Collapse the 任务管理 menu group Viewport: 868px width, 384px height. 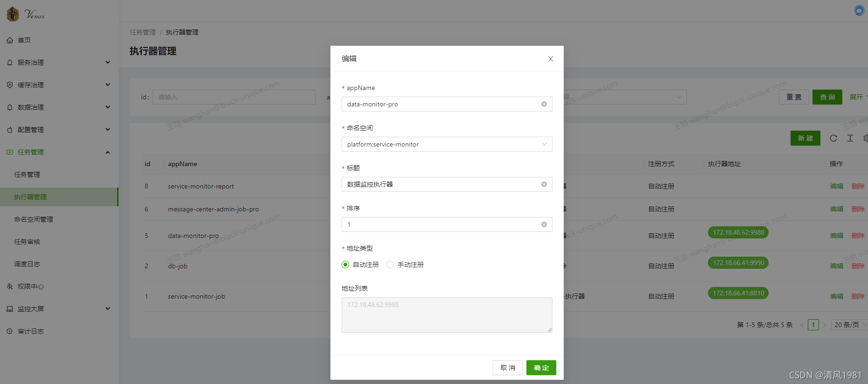[x=59, y=152]
